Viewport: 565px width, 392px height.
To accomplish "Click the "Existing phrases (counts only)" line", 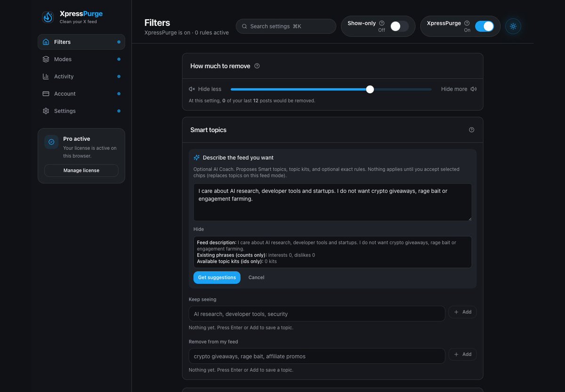I will [256, 255].
